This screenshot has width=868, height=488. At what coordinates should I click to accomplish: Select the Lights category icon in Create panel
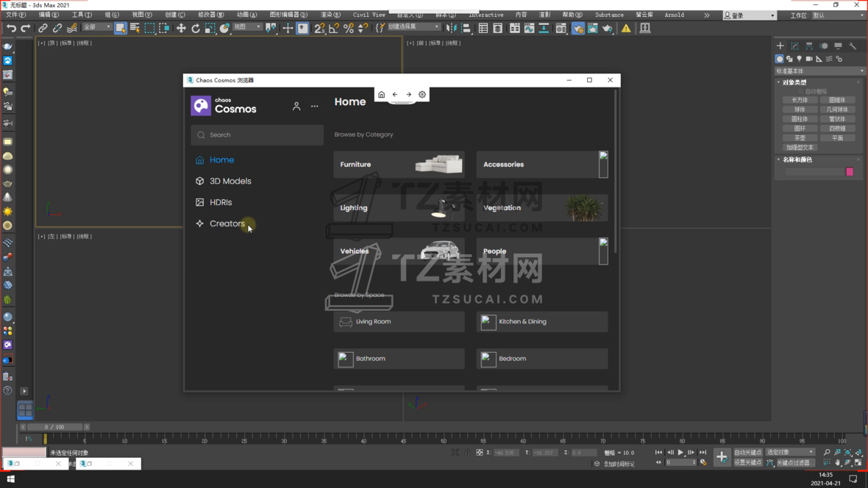point(799,59)
